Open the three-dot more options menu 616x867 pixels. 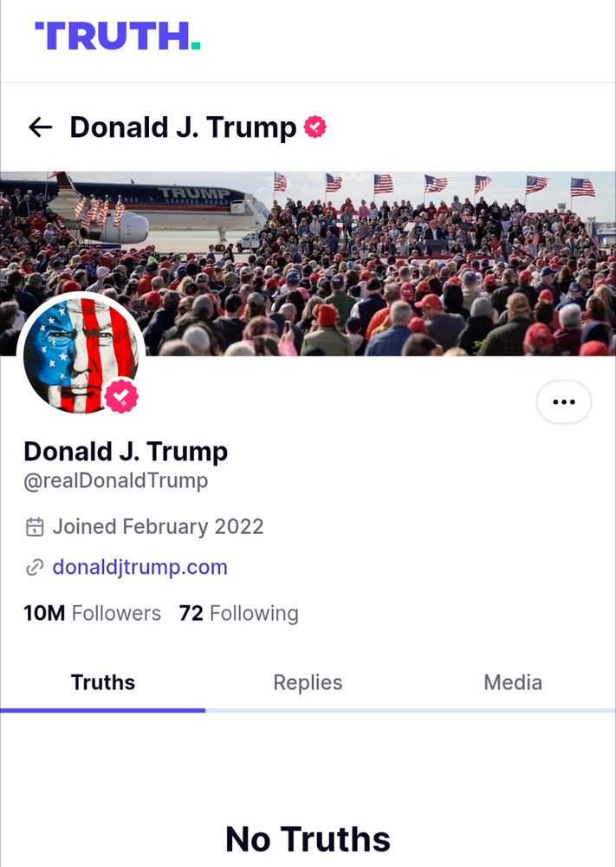coord(563,402)
